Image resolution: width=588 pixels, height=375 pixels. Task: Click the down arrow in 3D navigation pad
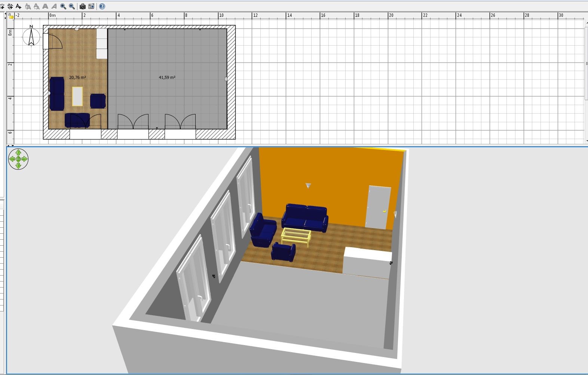point(18,165)
